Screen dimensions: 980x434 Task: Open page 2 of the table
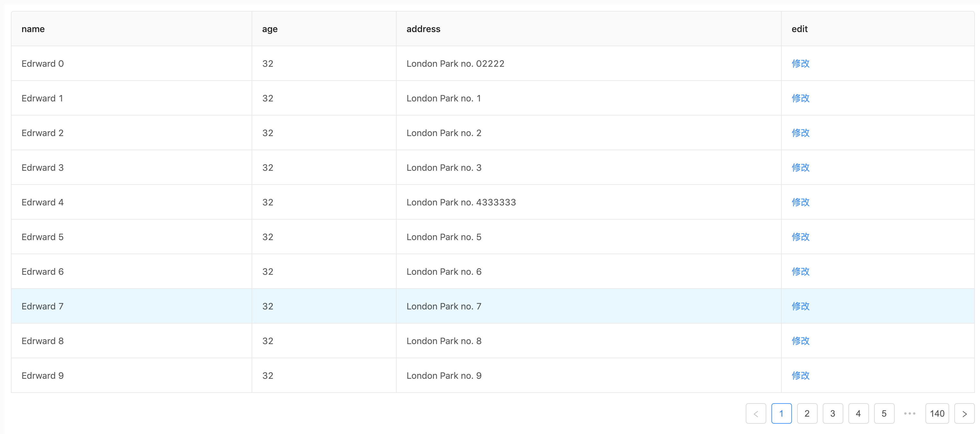[807, 413]
